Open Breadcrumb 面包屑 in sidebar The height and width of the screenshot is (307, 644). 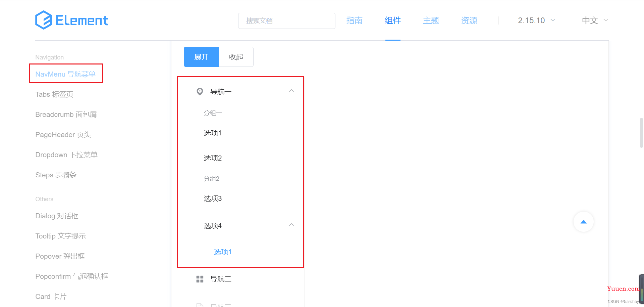(x=66, y=114)
